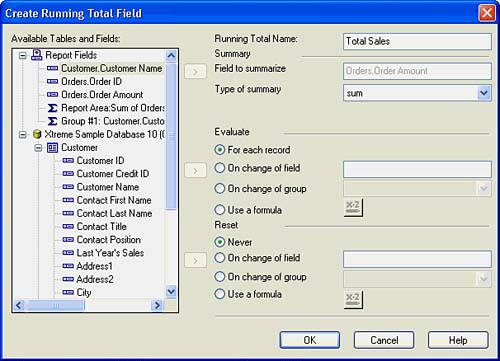Click the arrow button beside Reset's On change of field
This screenshot has width=500, height=361.
(195, 260)
